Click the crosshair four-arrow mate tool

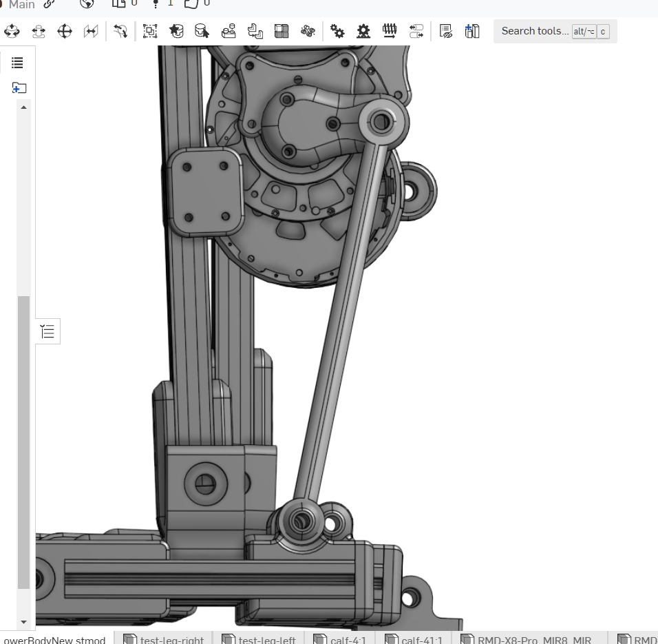65,31
